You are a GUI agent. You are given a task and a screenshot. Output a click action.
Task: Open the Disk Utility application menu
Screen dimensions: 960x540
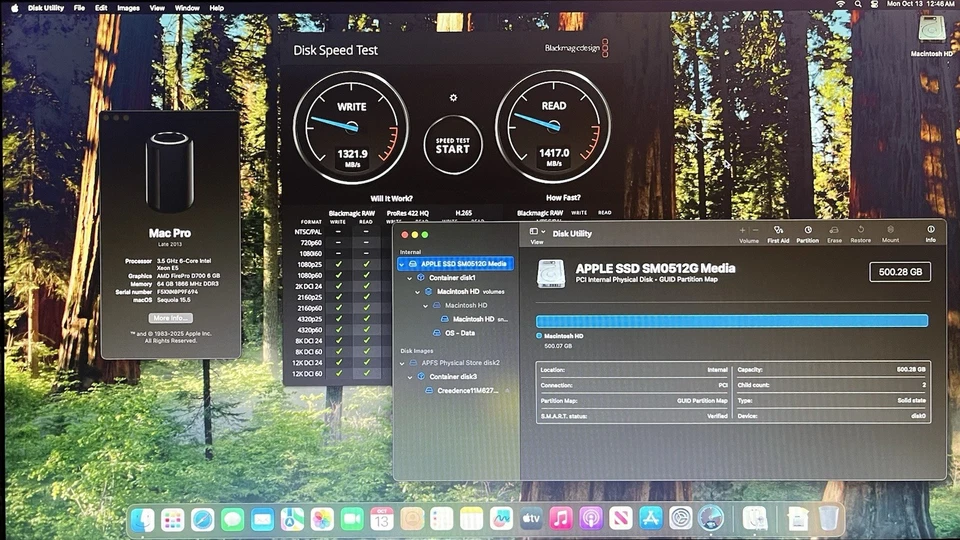point(46,8)
